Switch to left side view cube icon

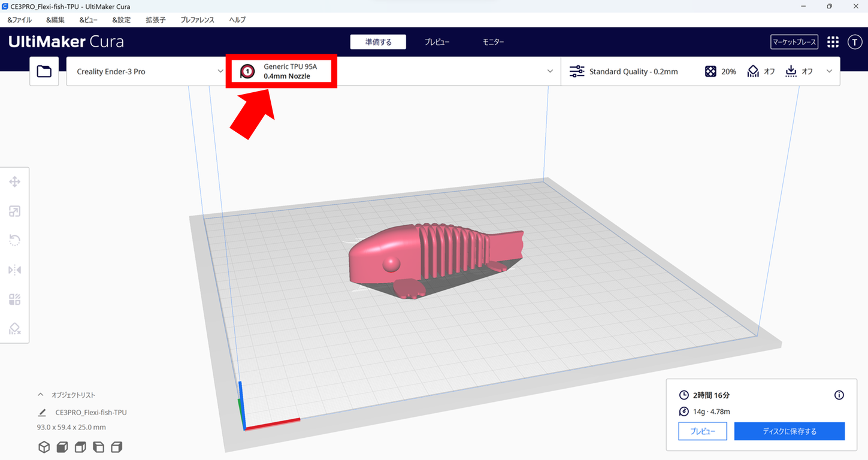click(x=99, y=447)
